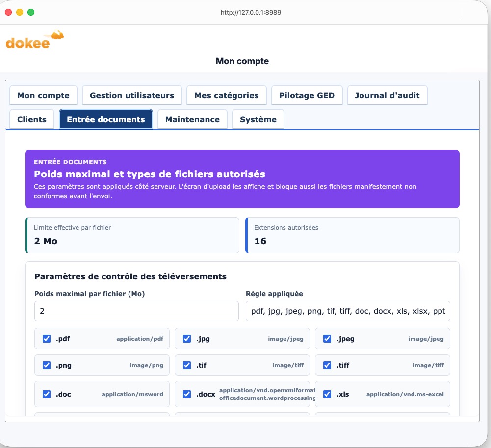Click the application/vnd.ms-excel MIME label
This screenshot has height=448, width=491.
tap(405, 394)
